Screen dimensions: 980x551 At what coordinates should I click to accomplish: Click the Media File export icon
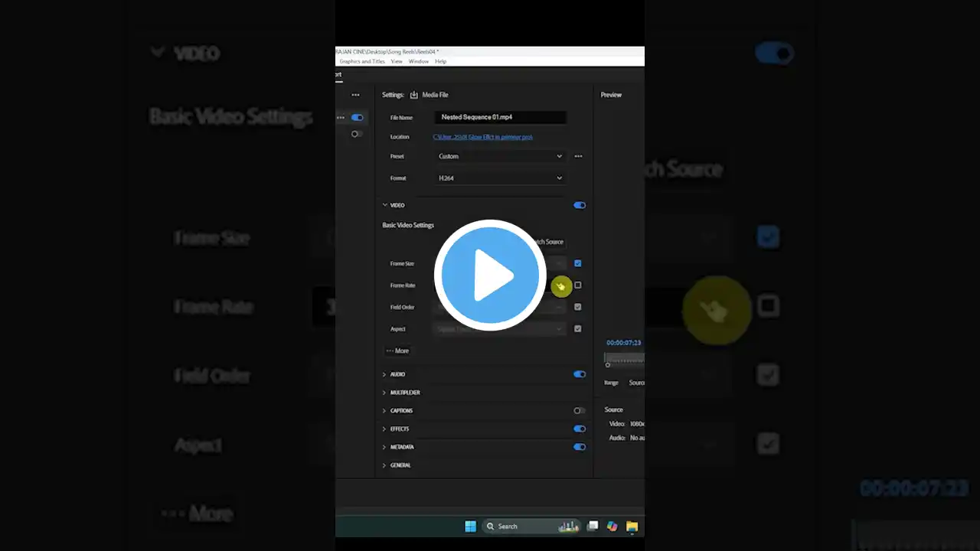414,95
